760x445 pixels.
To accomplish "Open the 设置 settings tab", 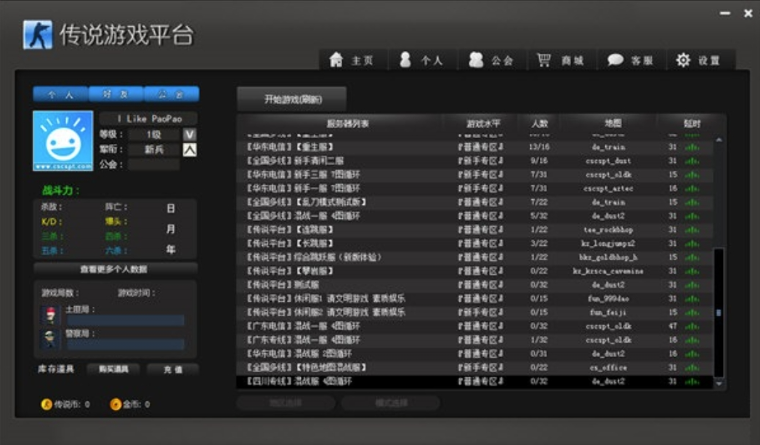I will tap(701, 60).
